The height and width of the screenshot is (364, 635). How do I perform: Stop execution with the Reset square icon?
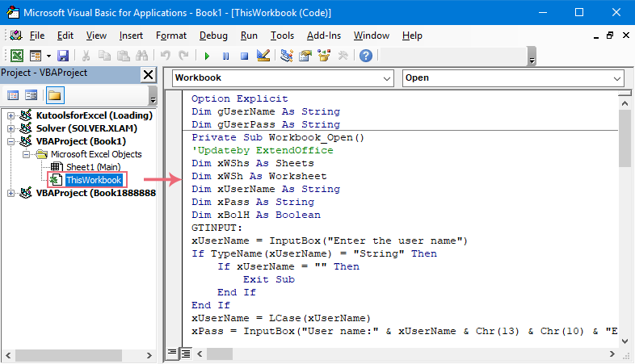(244, 56)
